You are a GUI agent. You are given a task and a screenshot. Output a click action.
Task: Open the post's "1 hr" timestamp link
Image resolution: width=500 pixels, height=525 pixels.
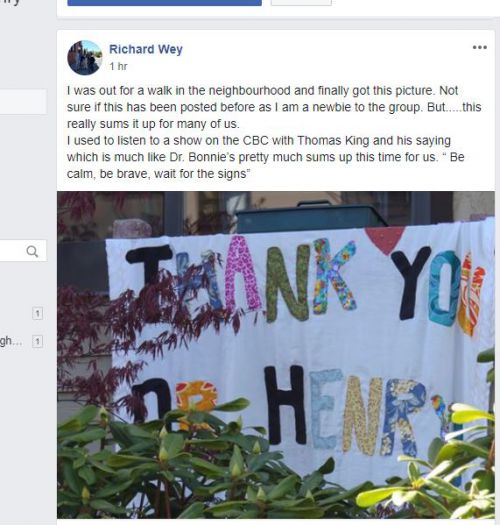point(118,66)
